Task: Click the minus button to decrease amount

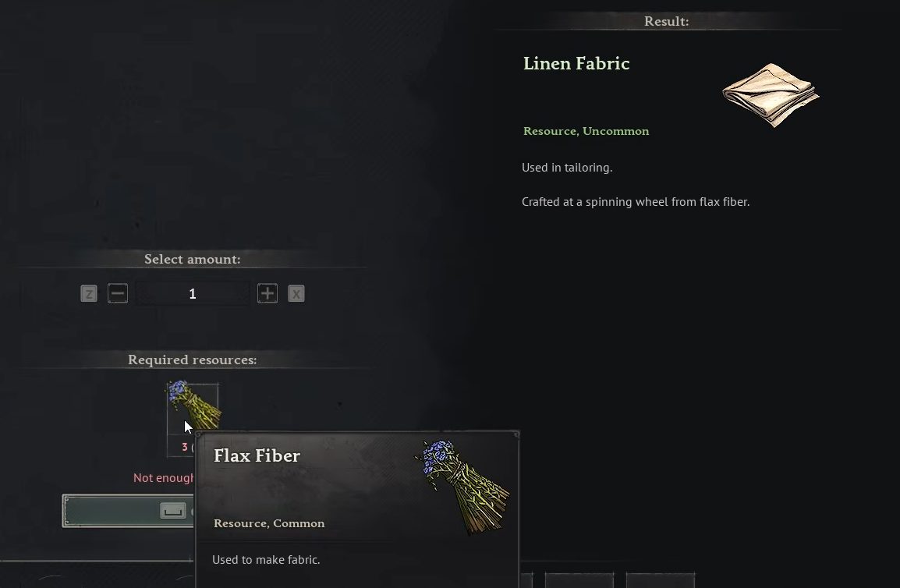Action: (118, 293)
